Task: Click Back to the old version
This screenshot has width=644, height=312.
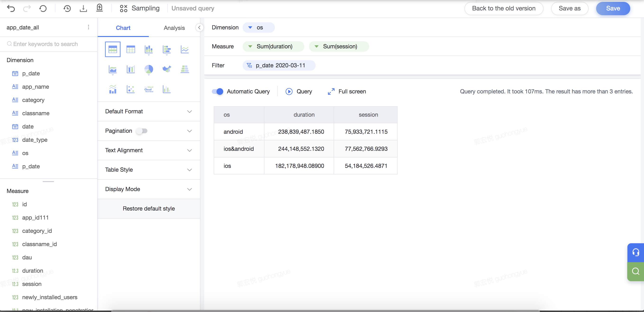Action: 504,9
